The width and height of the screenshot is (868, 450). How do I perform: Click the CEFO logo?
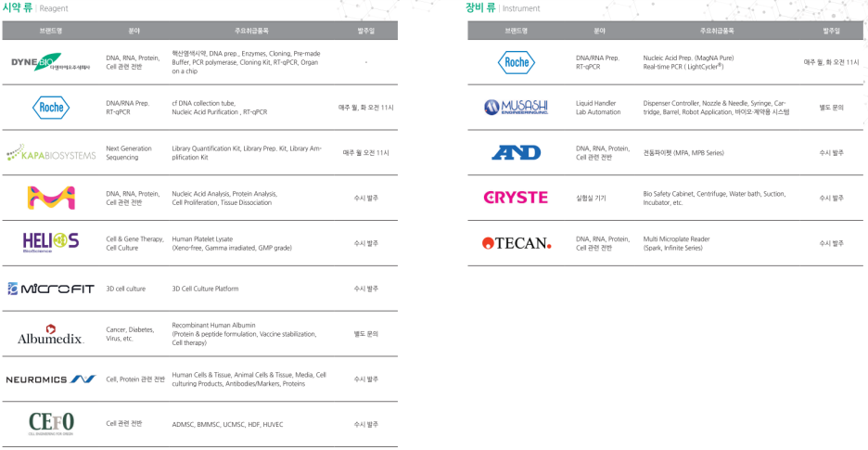pos(51,424)
